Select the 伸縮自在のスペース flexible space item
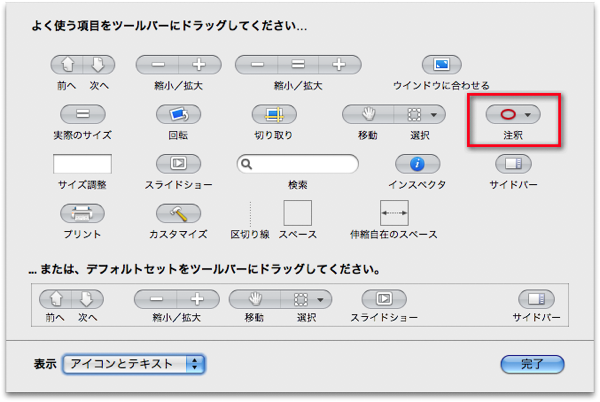The width and height of the screenshot is (600, 402). point(394,213)
